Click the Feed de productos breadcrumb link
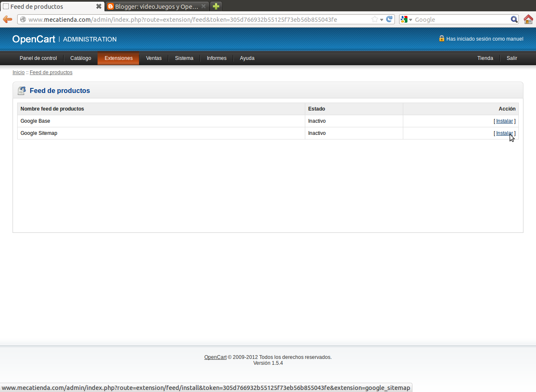536x392 pixels. pyautogui.click(x=51, y=72)
